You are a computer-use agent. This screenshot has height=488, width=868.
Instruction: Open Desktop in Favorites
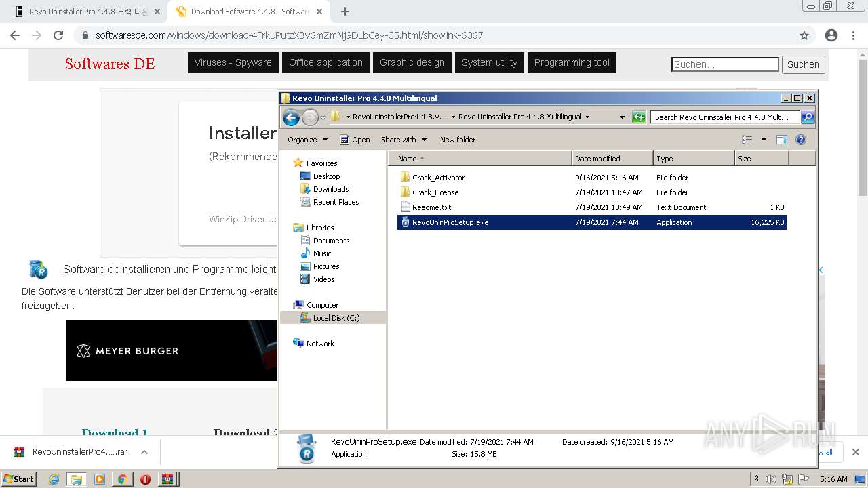(326, 176)
